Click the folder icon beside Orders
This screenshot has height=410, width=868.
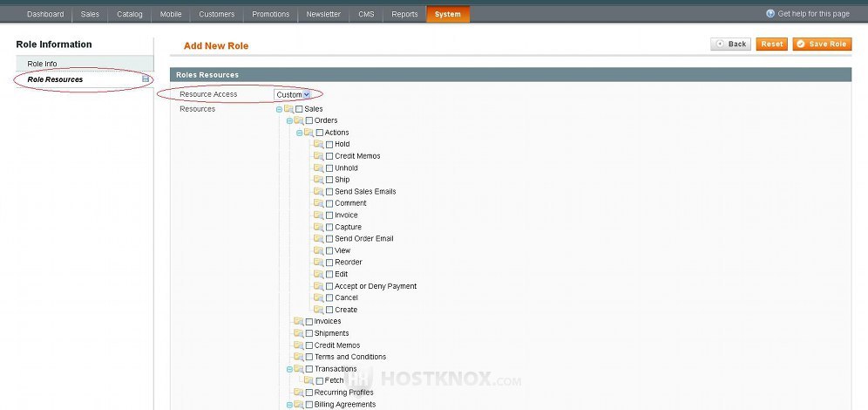(299, 120)
